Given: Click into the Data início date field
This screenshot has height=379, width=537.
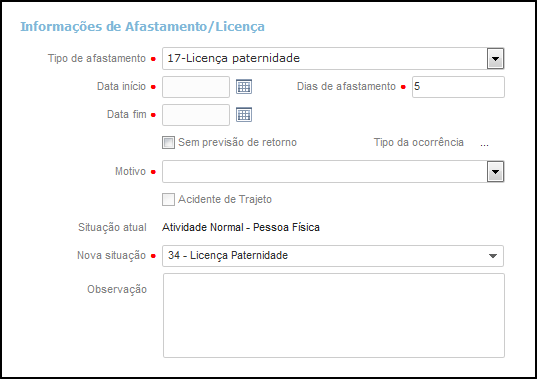Looking at the screenshot, I should (196, 87).
